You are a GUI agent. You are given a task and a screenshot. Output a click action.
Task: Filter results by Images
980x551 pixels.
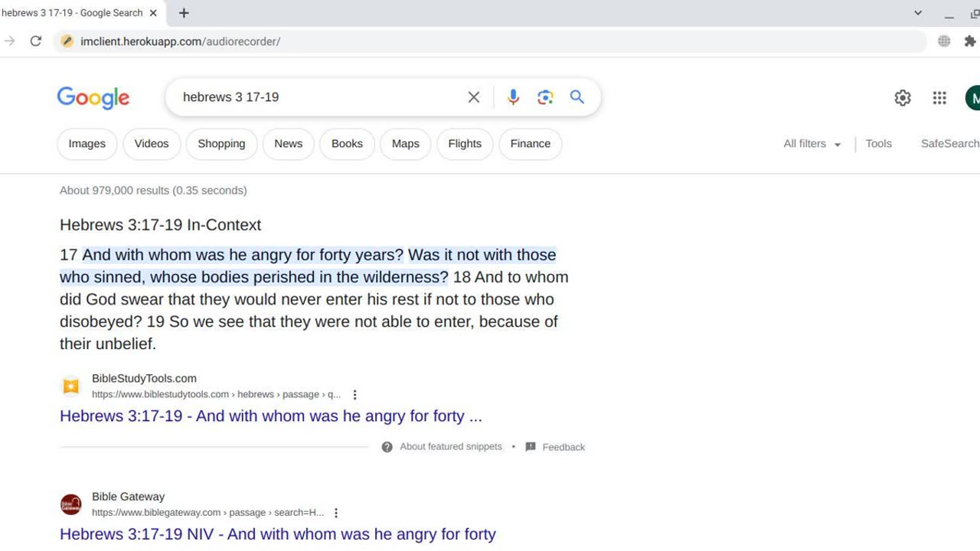(x=87, y=144)
